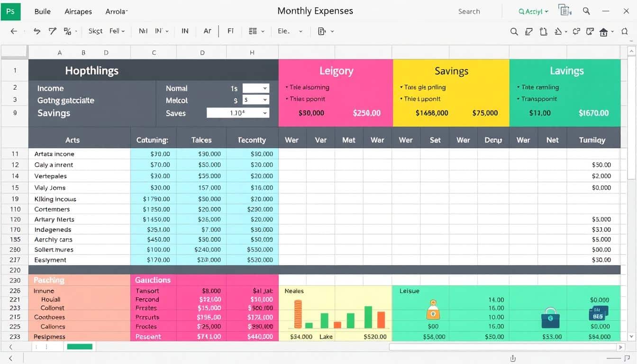This screenshot has width=637, height=364.
Task: Click the green PS app logo
Action: click(10, 11)
